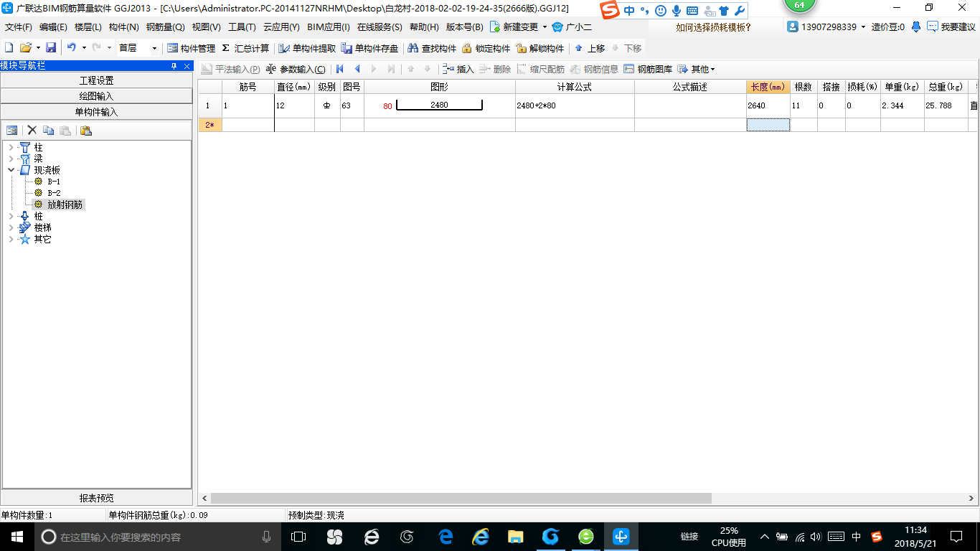Click the copy icon above the tree
The width and height of the screenshot is (980, 551).
pos(49,131)
